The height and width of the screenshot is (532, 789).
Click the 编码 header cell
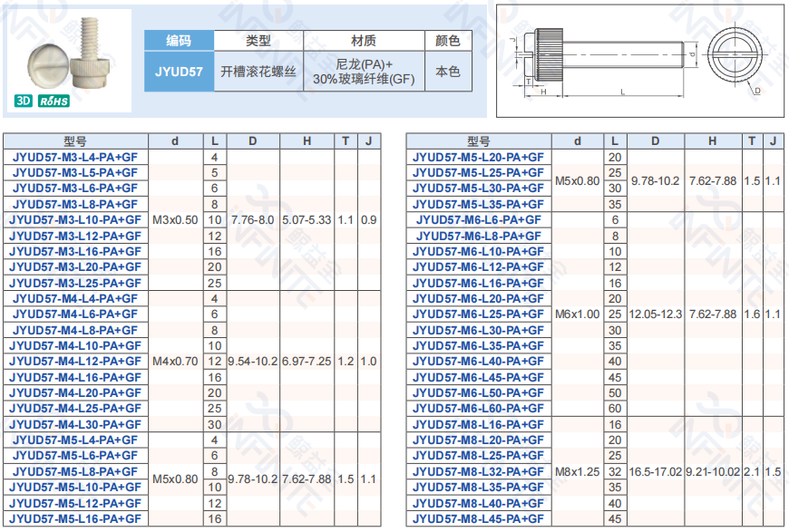pos(179,41)
